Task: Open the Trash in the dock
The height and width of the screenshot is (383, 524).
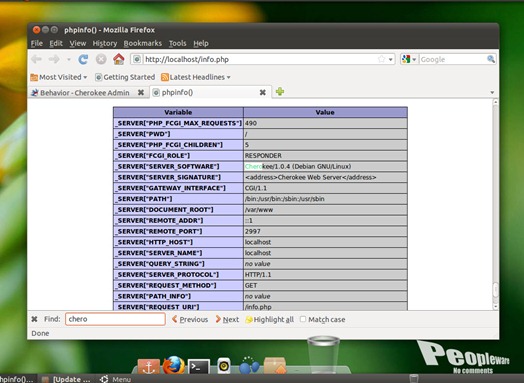Action: point(323,354)
